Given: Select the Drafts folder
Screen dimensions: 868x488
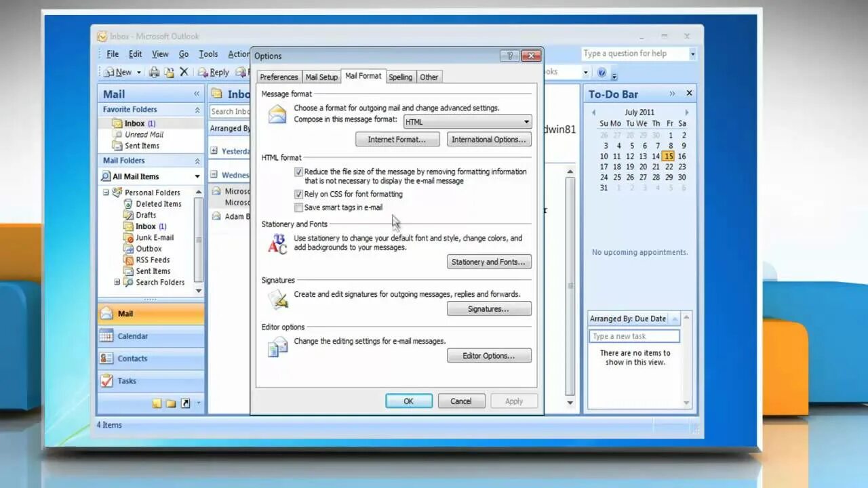Looking at the screenshot, I should [x=140, y=215].
